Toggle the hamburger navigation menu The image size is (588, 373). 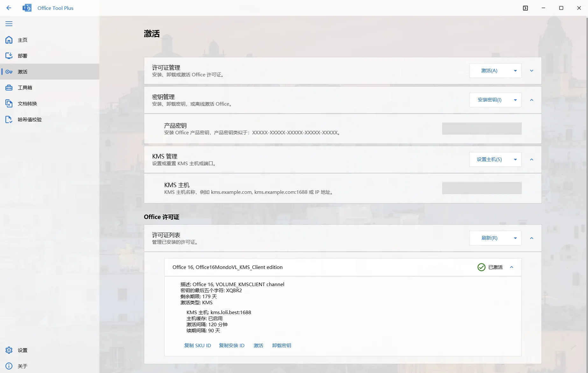[9, 24]
